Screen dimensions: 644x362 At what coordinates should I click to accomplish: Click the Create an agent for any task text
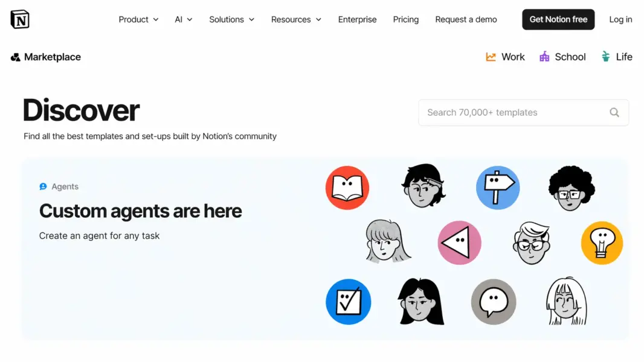(x=100, y=236)
